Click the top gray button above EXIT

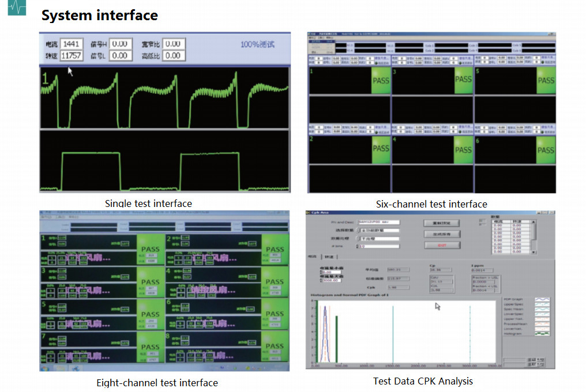click(441, 223)
